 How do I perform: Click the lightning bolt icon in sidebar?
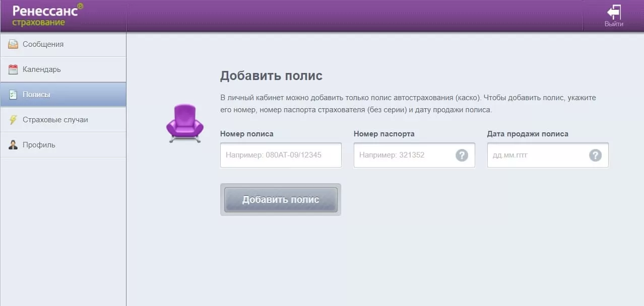coord(13,120)
